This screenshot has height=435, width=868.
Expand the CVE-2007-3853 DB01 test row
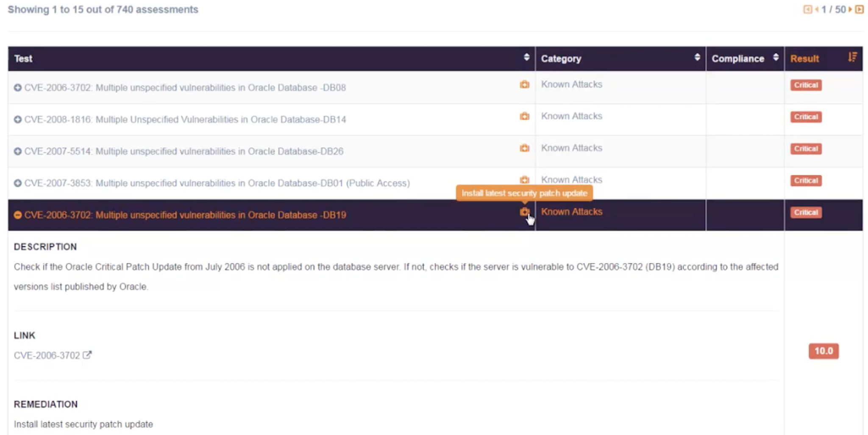click(18, 183)
